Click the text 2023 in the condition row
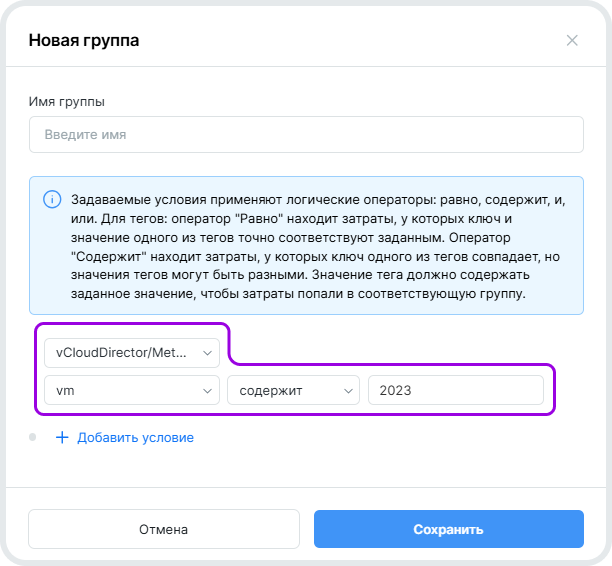This screenshot has width=612, height=566. [x=396, y=391]
